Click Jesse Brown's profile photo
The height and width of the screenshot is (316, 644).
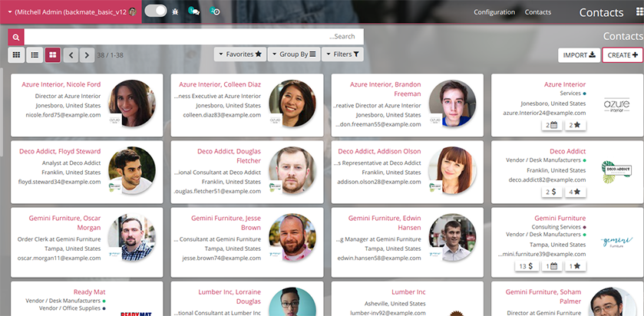coord(292,237)
